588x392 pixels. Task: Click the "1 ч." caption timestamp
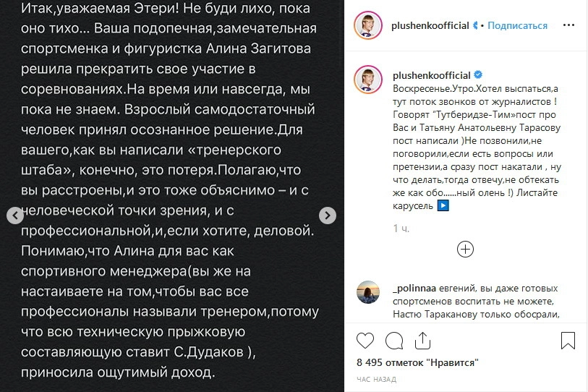[401, 229]
